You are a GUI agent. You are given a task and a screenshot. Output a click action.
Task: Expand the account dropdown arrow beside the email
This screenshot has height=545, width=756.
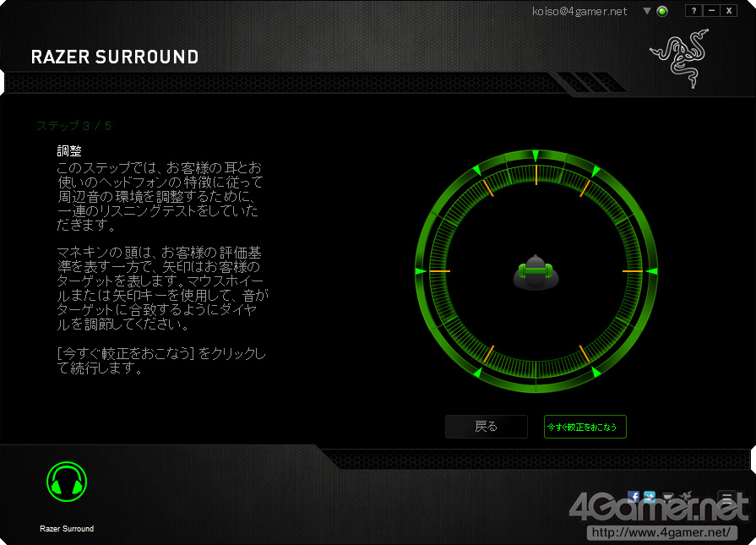coord(647,11)
